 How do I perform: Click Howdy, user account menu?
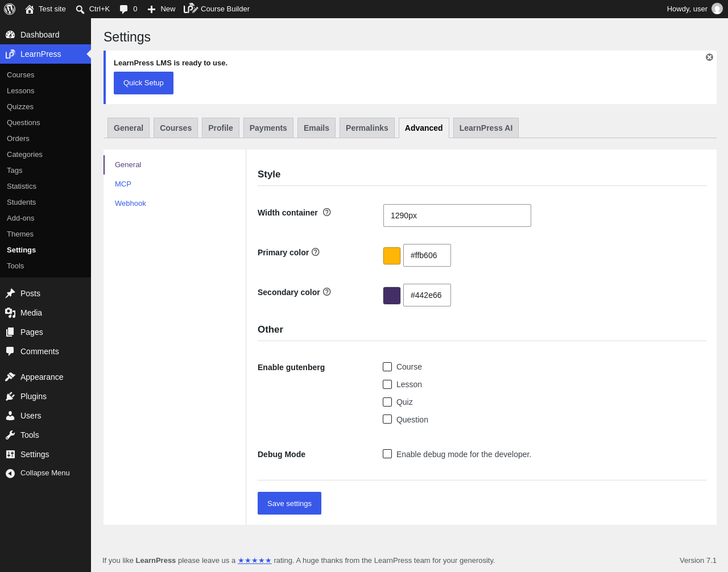click(694, 9)
